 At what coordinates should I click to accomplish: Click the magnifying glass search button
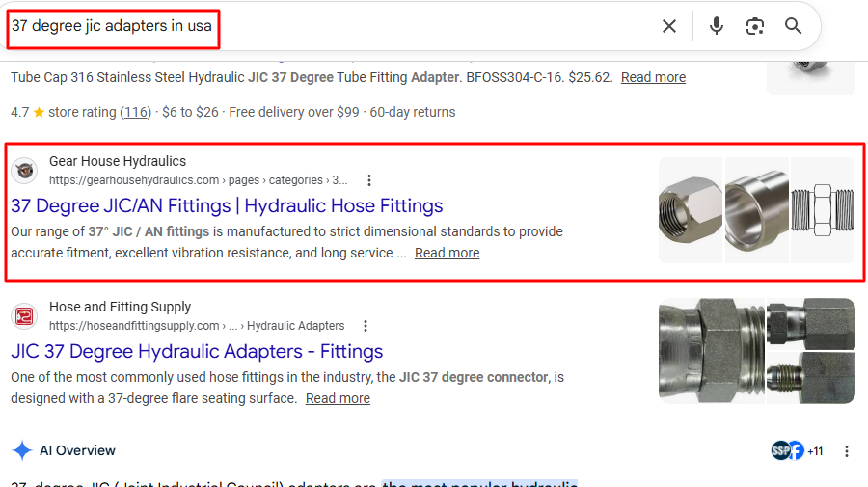click(794, 26)
